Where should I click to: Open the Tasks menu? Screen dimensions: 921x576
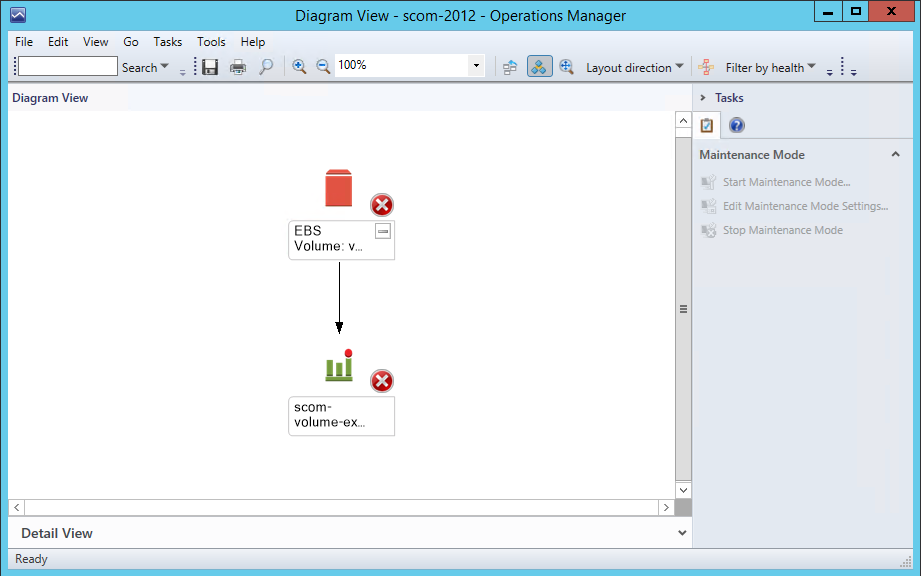click(168, 42)
